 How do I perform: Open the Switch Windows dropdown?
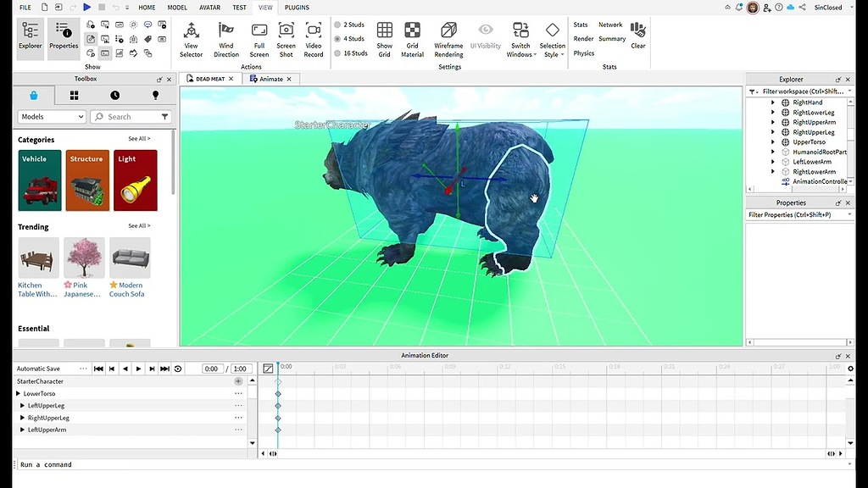pos(521,38)
